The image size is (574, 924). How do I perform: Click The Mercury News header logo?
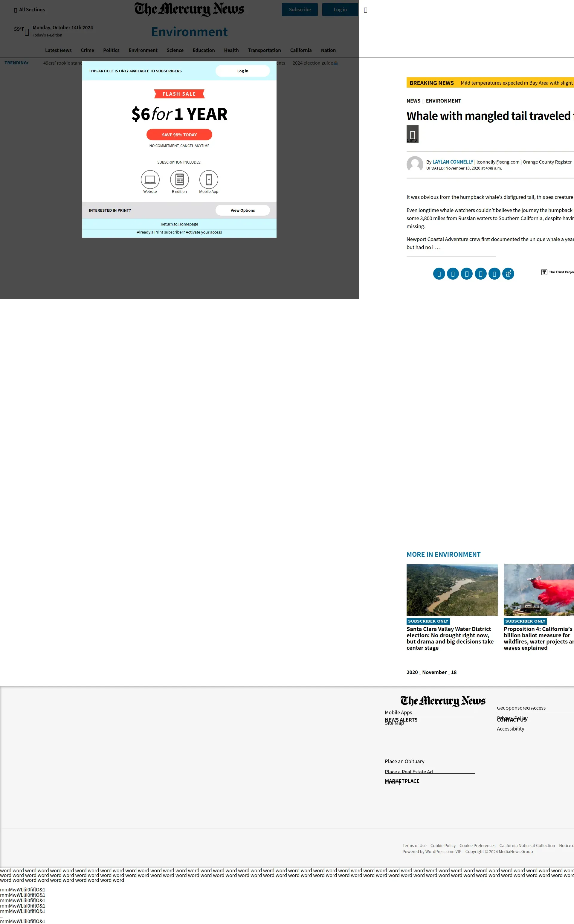pos(189,9)
